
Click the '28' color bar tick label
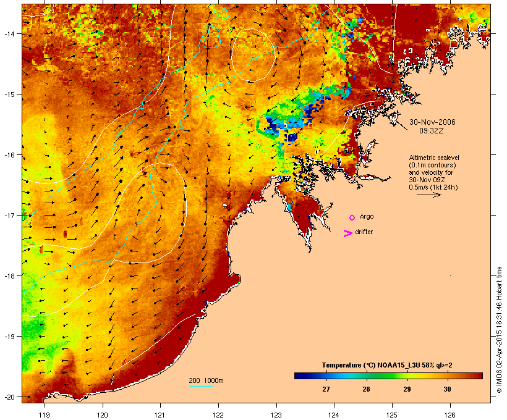tap(366, 389)
